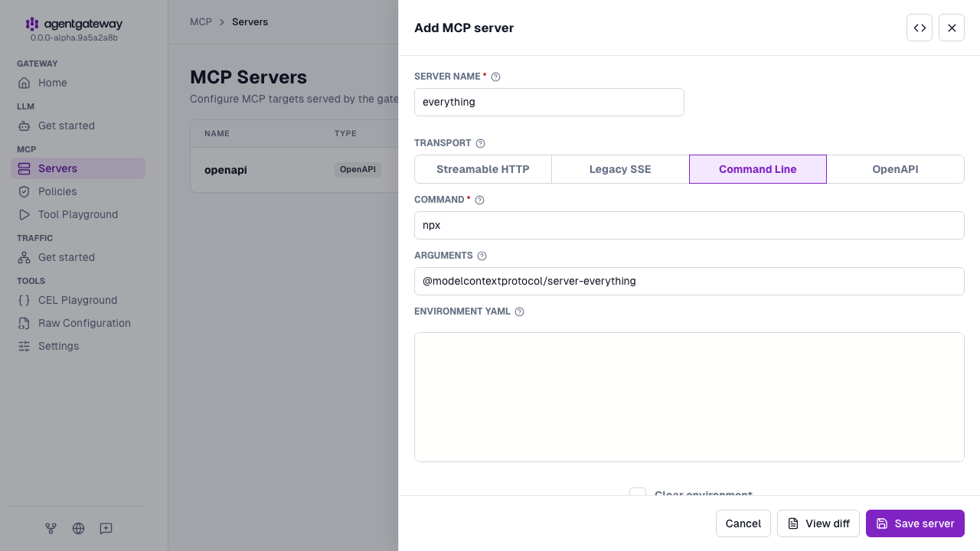Focus the Server Name input field
980x551 pixels.
[549, 102]
